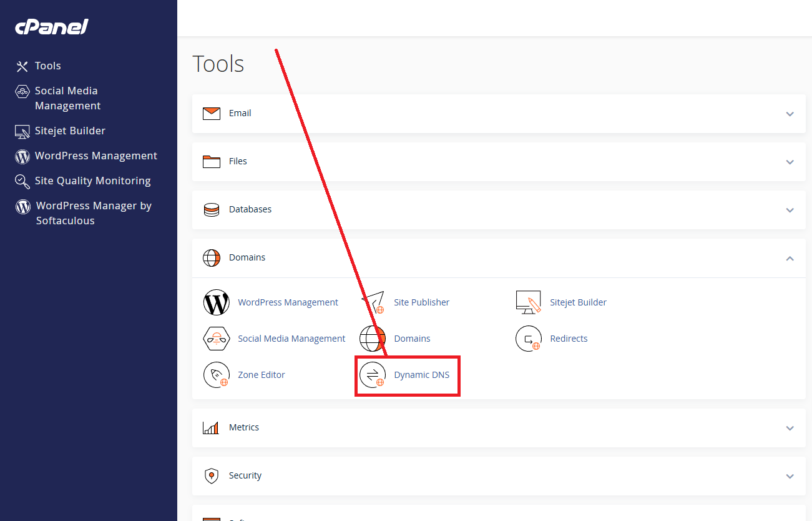
Task: Open Tools in the sidebar
Action: click(48, 66)
